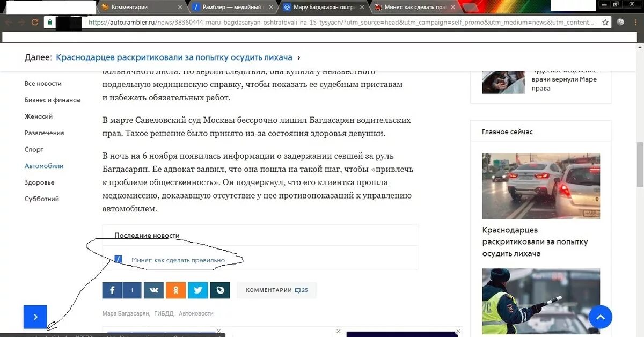Viewport: 644px width, 337px height.
Task: Click the blue next-article arrow button
Action: click(35, 317)
